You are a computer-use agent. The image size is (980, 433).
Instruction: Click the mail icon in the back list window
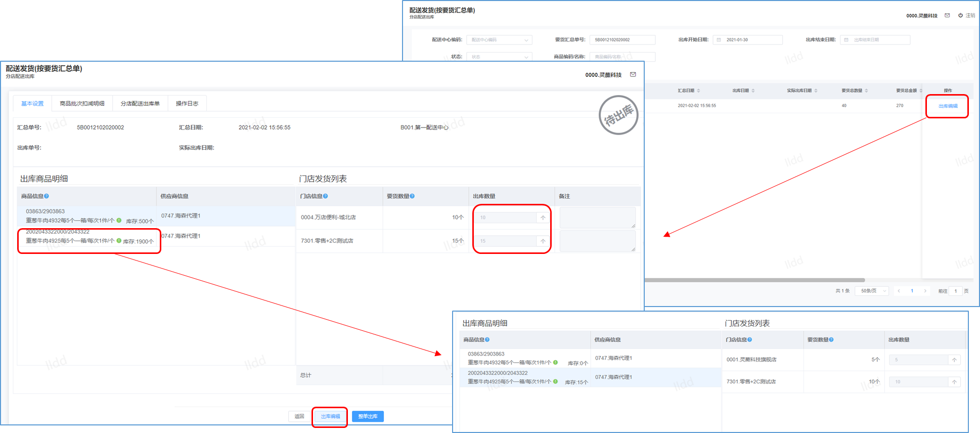pyautogui.click(x=947, y=15)
